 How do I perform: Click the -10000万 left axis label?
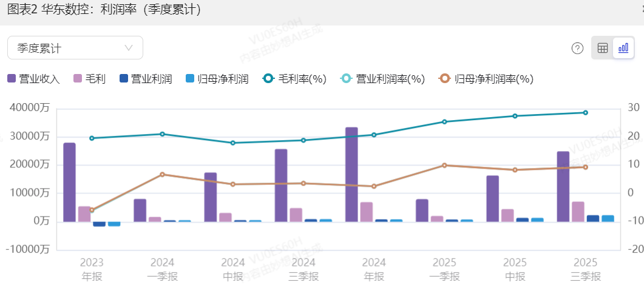(27, 249)
